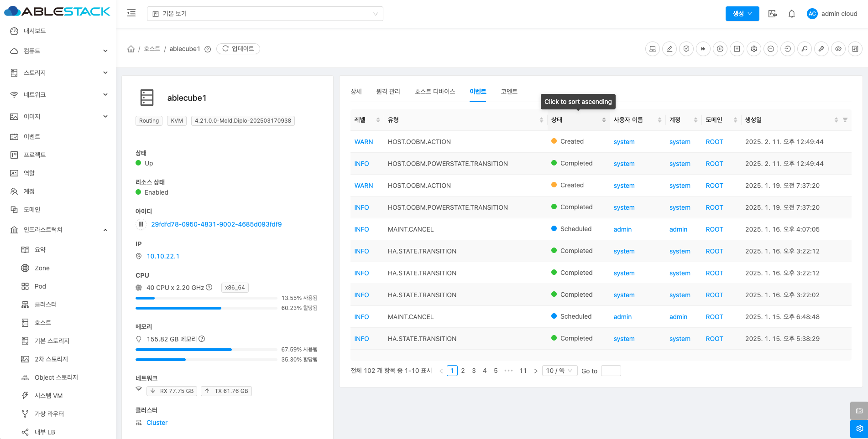Click the wrench icon in host toolbar

click(821, 49)
